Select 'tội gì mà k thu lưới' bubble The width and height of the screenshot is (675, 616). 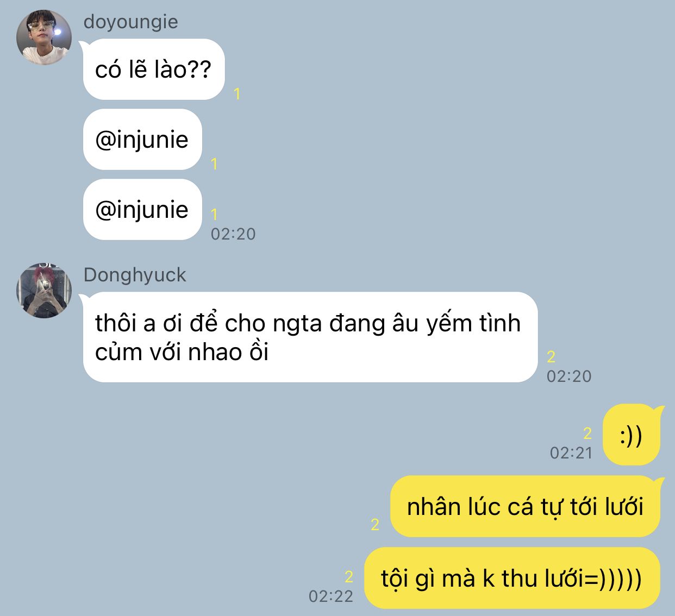pos(512,578)
